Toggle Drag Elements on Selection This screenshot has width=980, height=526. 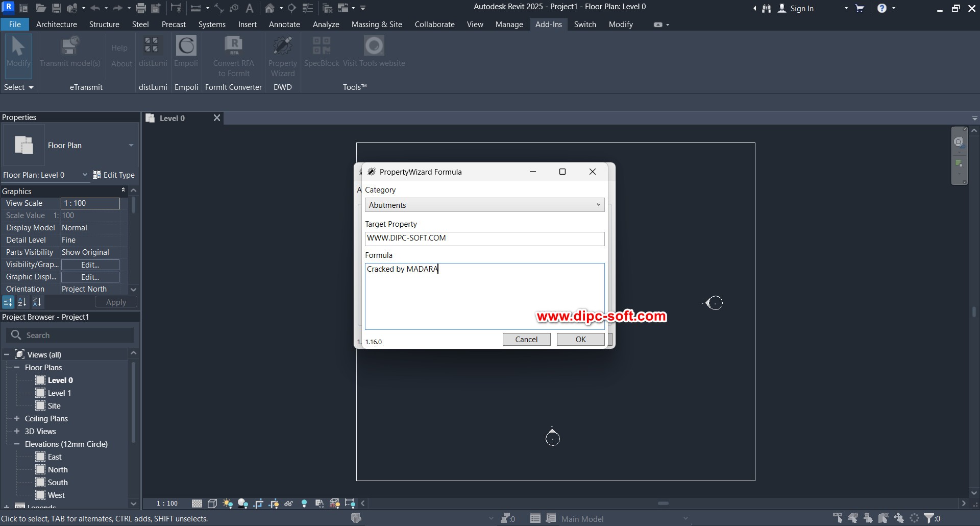tap(899, 518)
